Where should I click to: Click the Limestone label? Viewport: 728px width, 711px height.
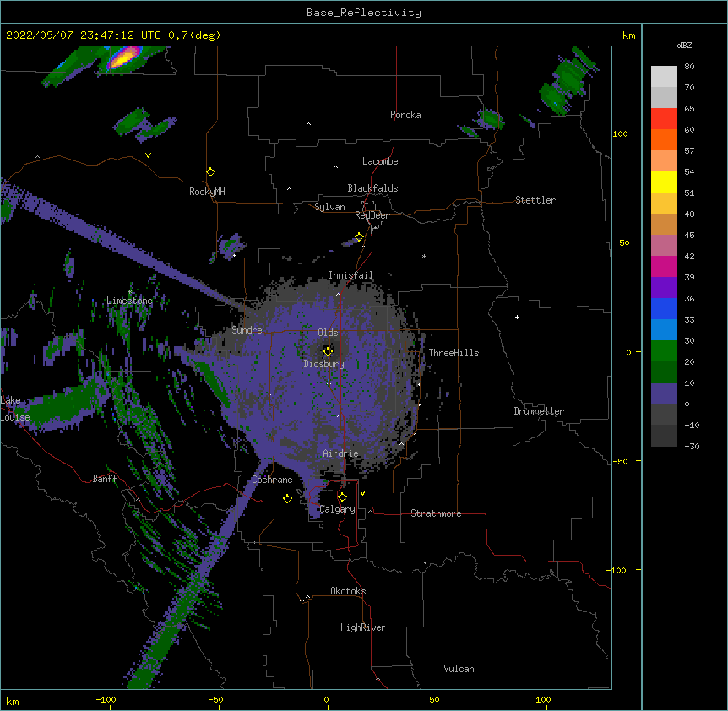click(129, 301)
